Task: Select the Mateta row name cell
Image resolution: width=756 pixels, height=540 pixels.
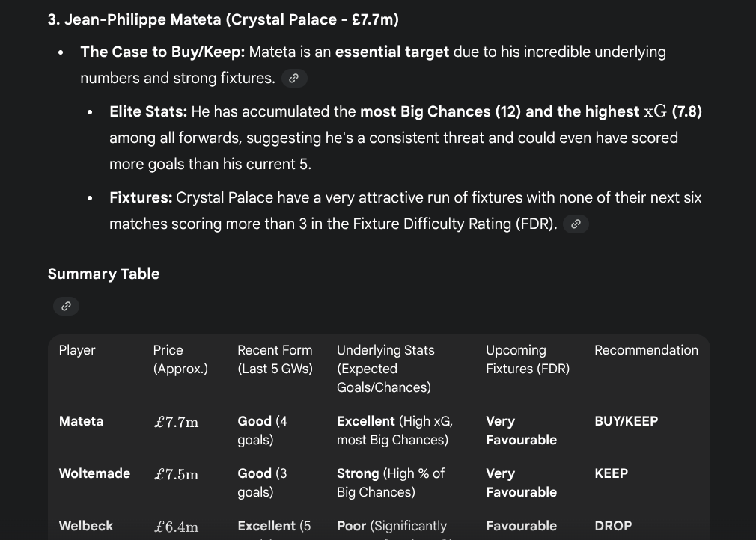Action: 81,421
